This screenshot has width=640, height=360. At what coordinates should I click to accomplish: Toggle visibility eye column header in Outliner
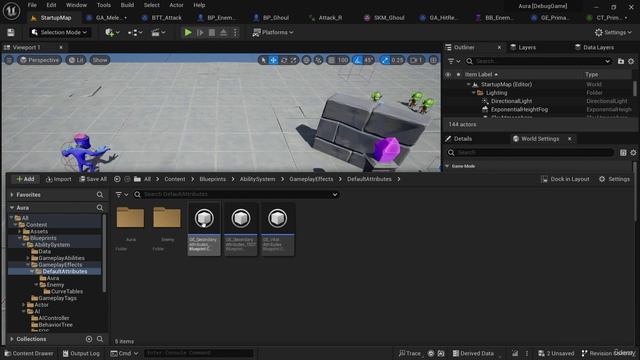448,75
